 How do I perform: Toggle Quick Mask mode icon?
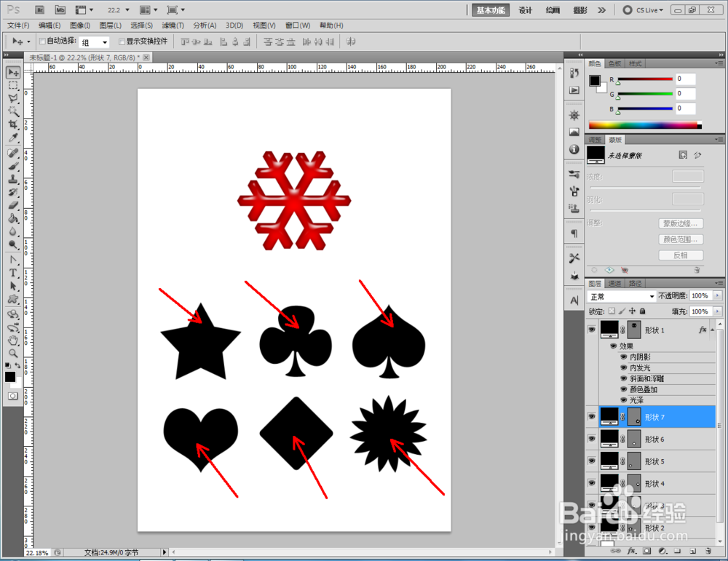tap(12, 396)
